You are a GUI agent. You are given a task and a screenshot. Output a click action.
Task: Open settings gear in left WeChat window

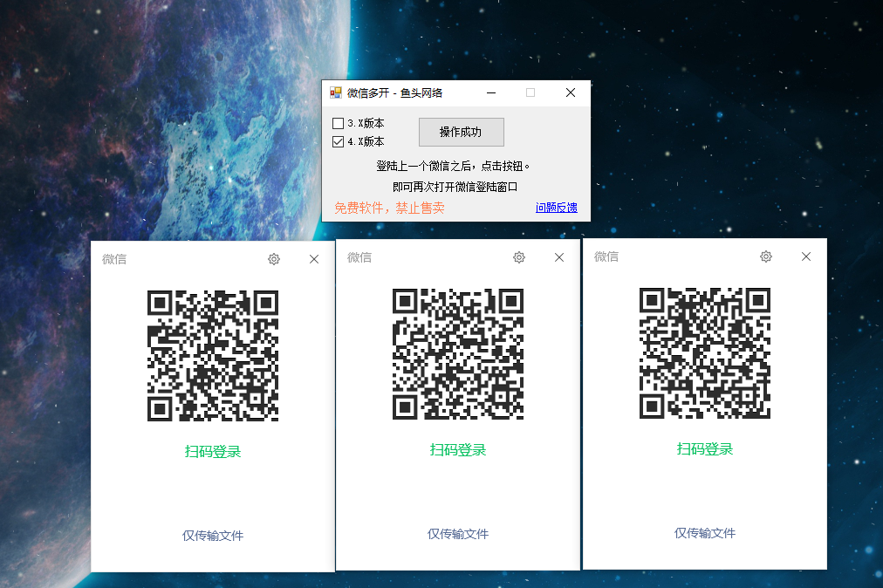[274, 259]
